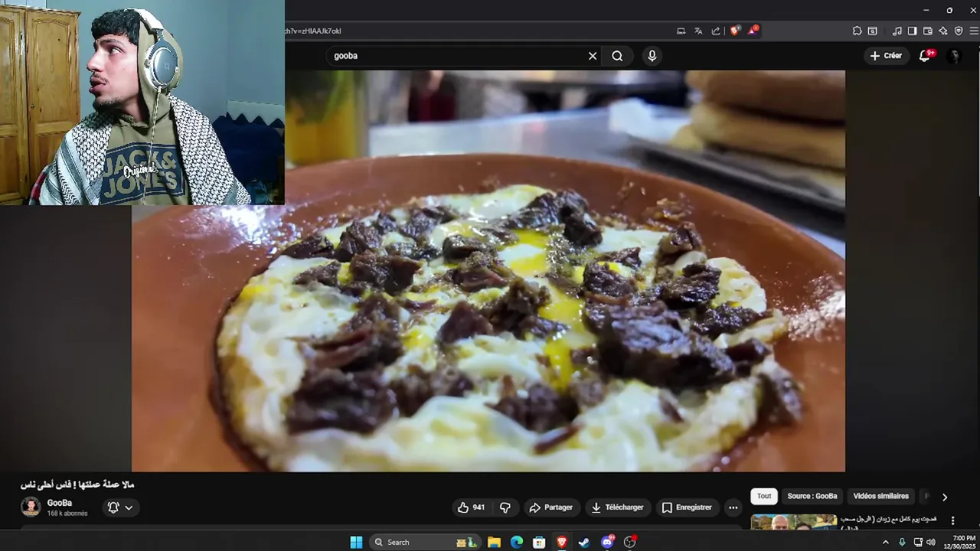
Task: Open Discord from taskbar
Action: coord(607,542)
